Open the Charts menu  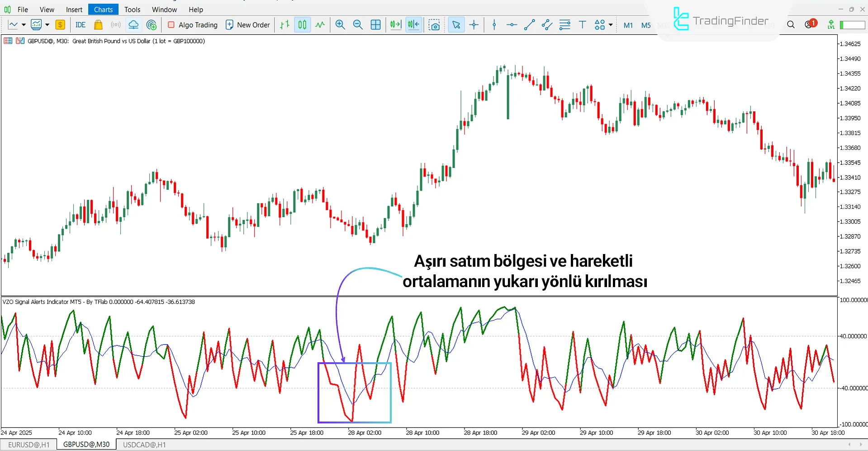tap(103, 9)
